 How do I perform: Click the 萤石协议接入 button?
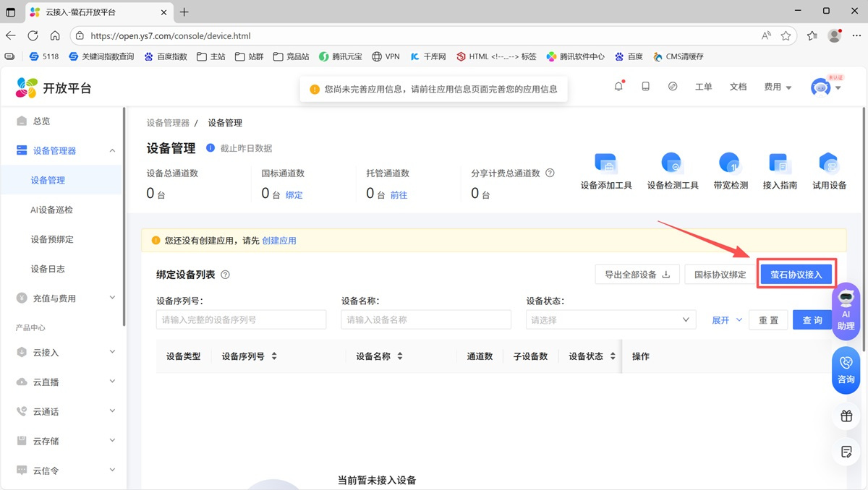tap(796, 275)
